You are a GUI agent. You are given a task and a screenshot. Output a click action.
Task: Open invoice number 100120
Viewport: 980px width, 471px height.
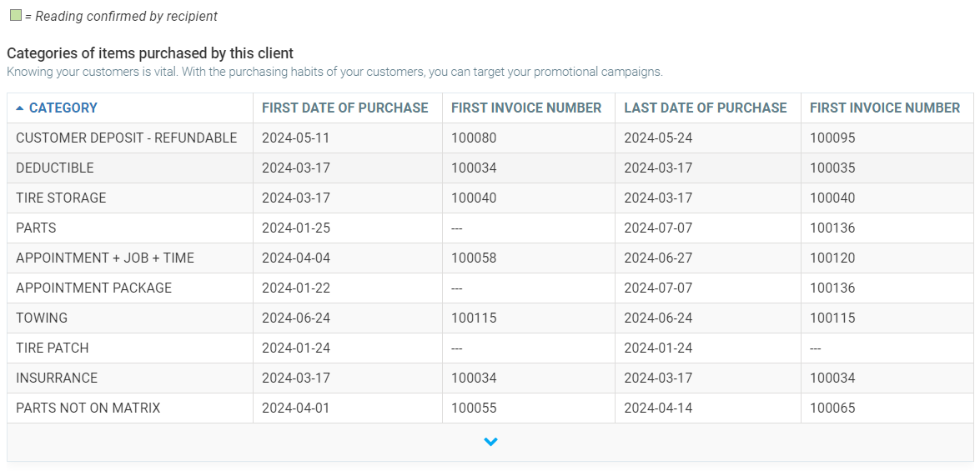tap(832, 258)
